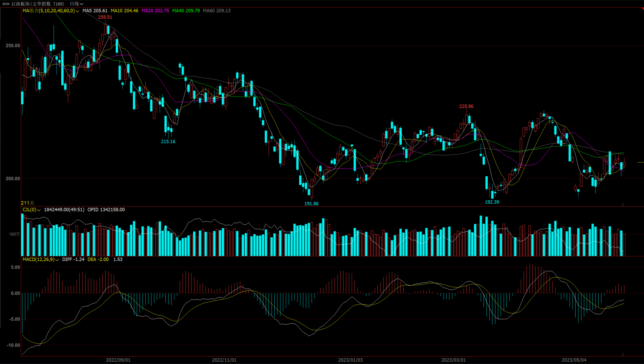Click the MA60 209.13 legend value
This screenshot has height=364, width=644.
[x=217, y=11]
